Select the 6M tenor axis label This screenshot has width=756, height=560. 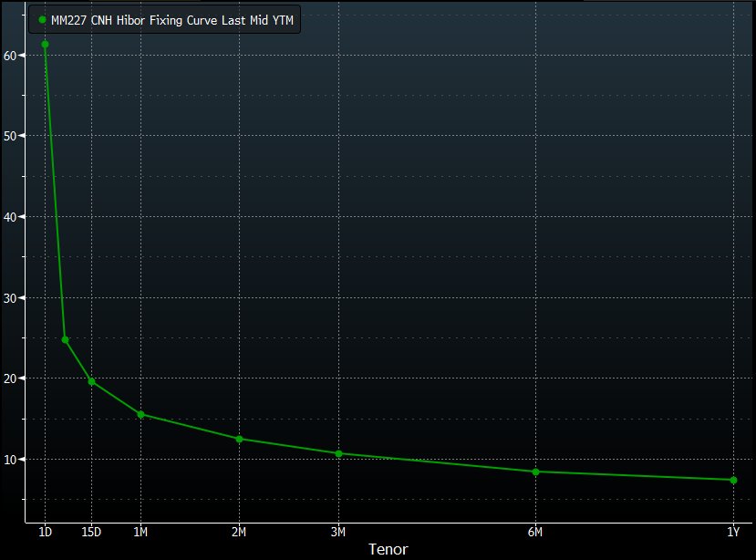(x=535, y=532)
